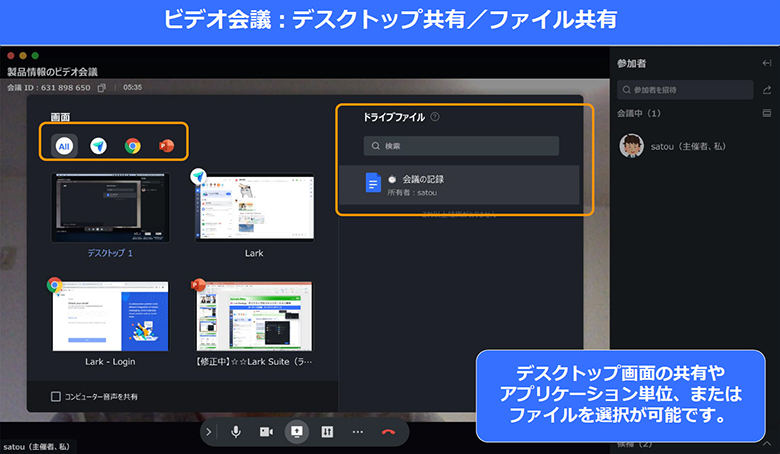Image resolution: width=780 pixels, height=454 pixels.
Task: Click the ドライブファイル 検索 search field
Action: point(461,146)
